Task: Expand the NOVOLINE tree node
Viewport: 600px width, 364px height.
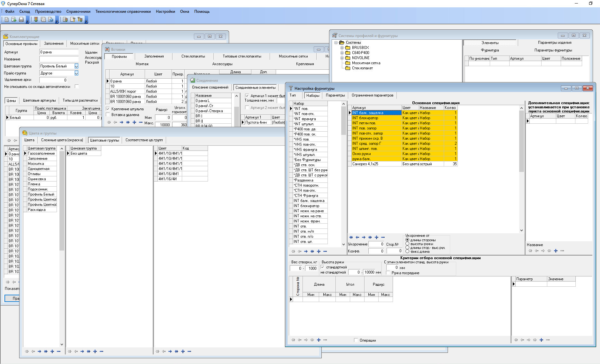Action: point(342,58)
